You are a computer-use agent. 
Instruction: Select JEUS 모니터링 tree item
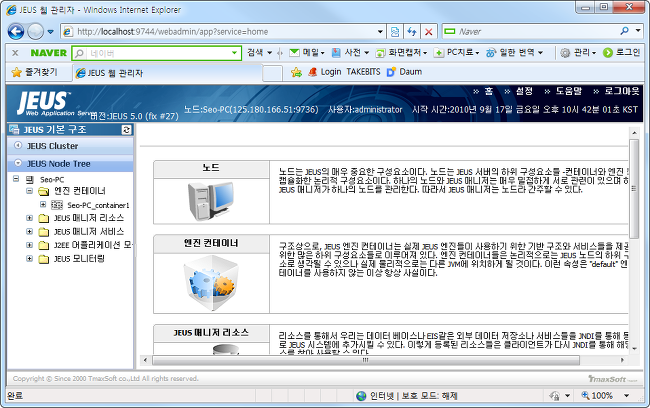(x=79, y=259)
